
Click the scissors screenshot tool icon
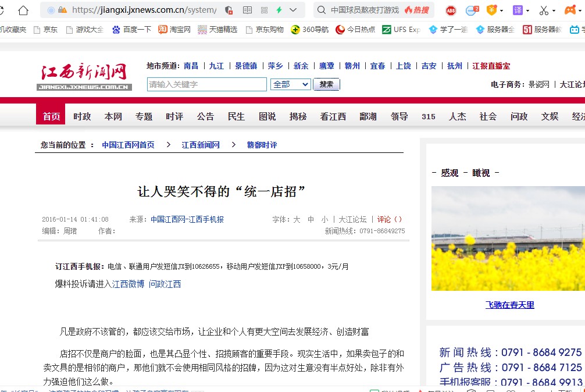tap(544, 10)
